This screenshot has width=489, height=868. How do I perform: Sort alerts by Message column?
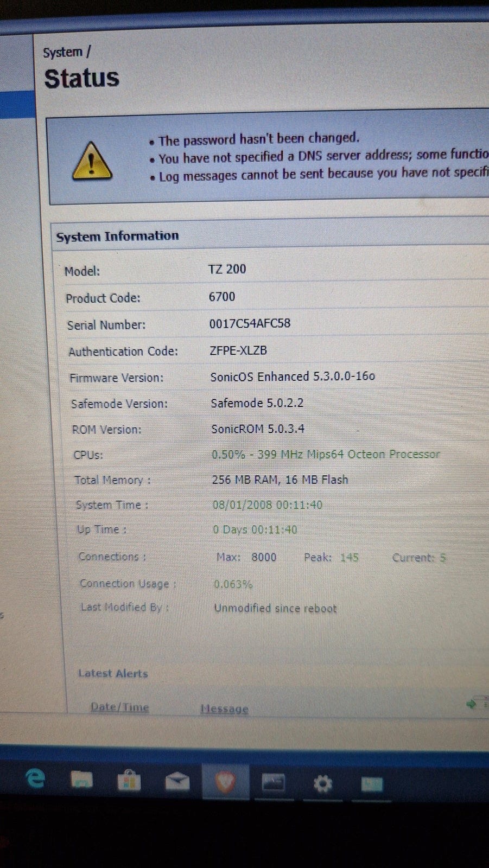(224, 709)
